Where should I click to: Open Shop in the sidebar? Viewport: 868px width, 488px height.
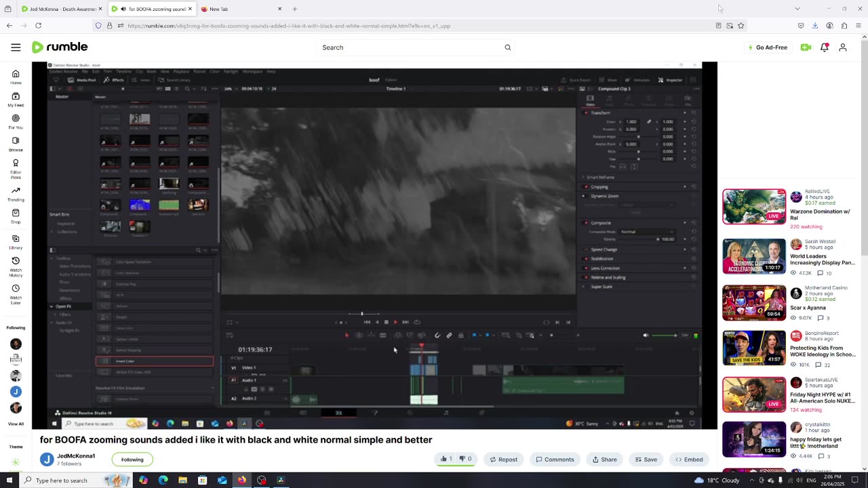[16, 217]
